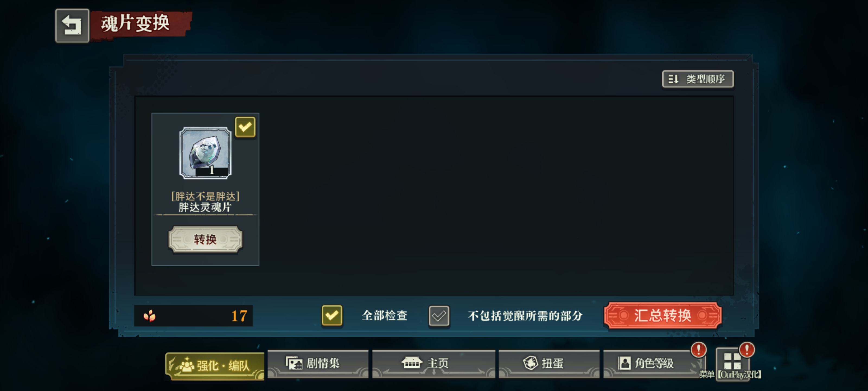Viewport: 868px width, 391px height.
Task: Click the sort arrows icon
Action: [673, 79]
